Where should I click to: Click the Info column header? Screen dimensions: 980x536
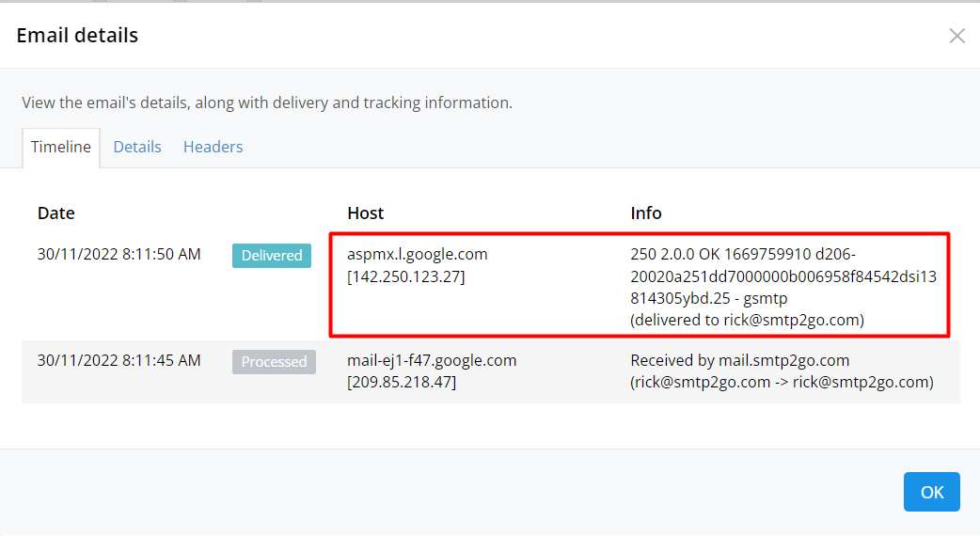tap(646, 213)
